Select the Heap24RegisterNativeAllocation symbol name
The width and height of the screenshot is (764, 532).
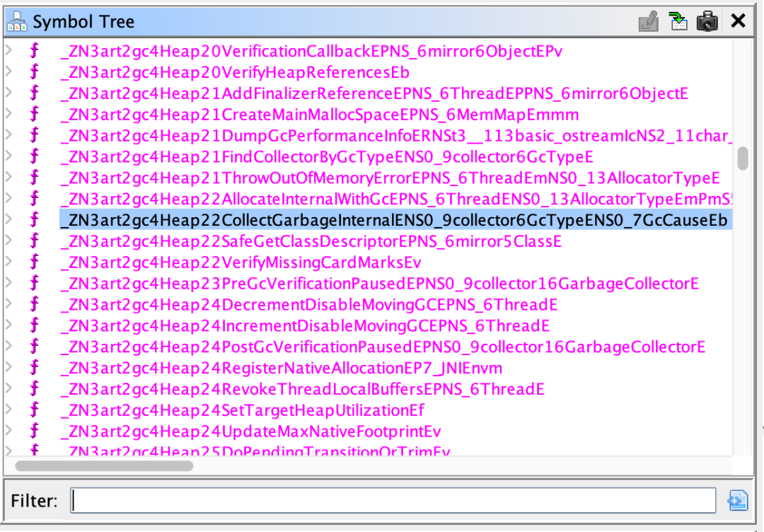pos(281,368)
